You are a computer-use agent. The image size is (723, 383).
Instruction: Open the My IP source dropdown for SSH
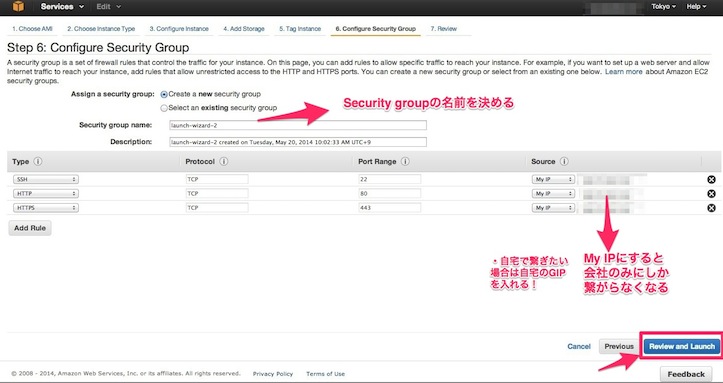coord(553,179)
